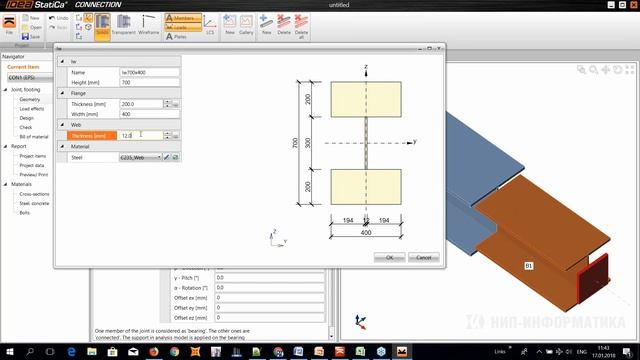Click the perspective view cube icon
The width and height of the screenshot is (640, 360).
coord(88,27)
